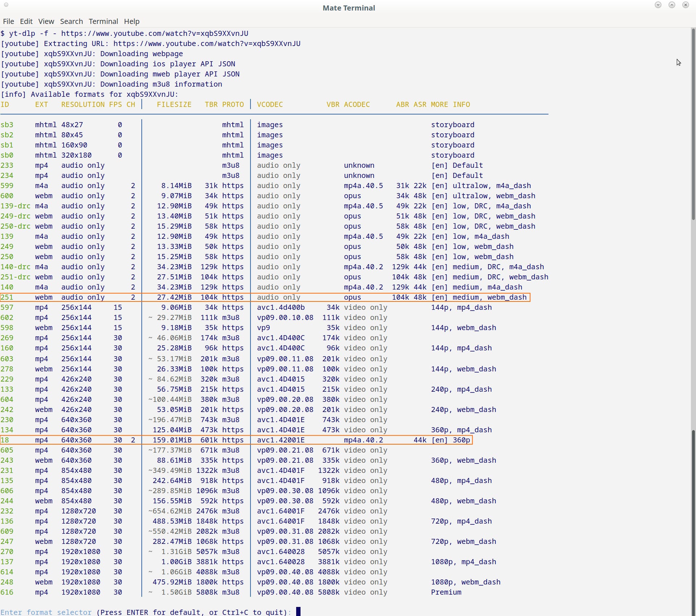Click the RESOLUTION column header
This screenshot has height=616, width=696.
click(83, 104)
